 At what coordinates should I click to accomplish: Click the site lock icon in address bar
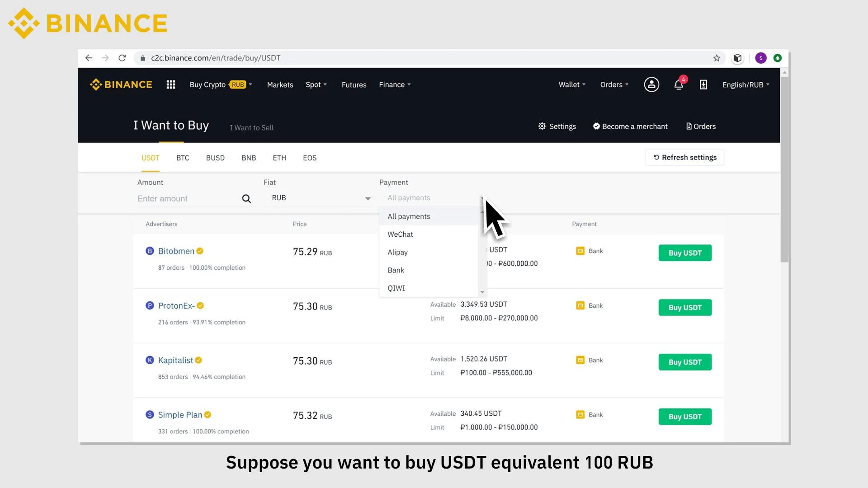143,58
